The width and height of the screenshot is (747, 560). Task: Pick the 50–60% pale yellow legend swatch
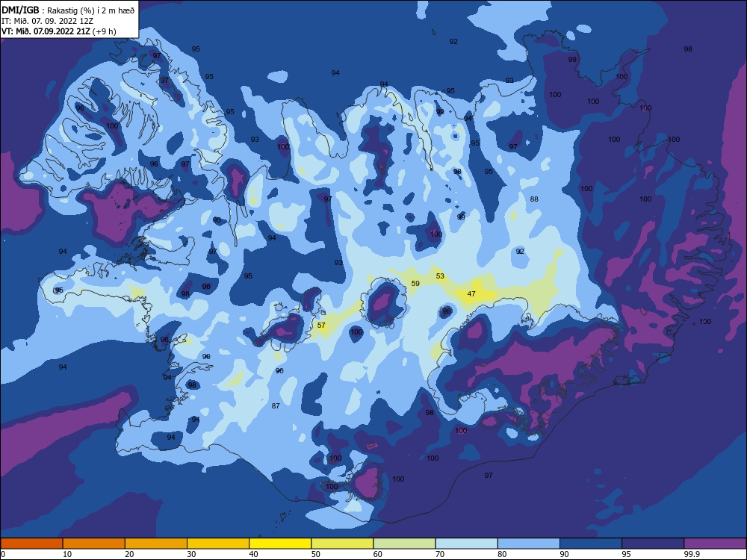pos(342,544)
